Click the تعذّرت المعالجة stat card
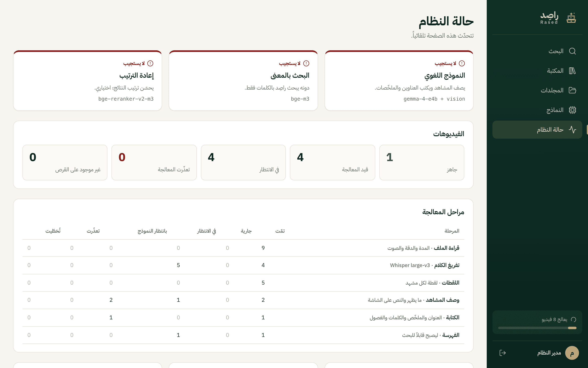This screenshot has height=368, width=588. tap(154, 163)
